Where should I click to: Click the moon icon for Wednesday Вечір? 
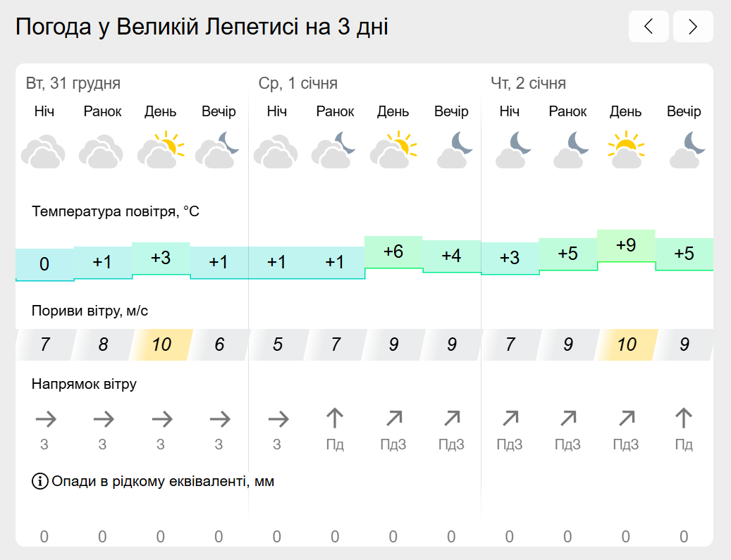(453, 149)
